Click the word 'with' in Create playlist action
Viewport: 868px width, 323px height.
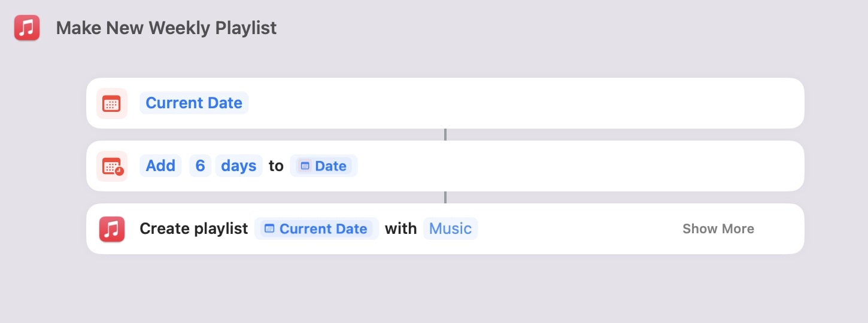coord(400,228)
